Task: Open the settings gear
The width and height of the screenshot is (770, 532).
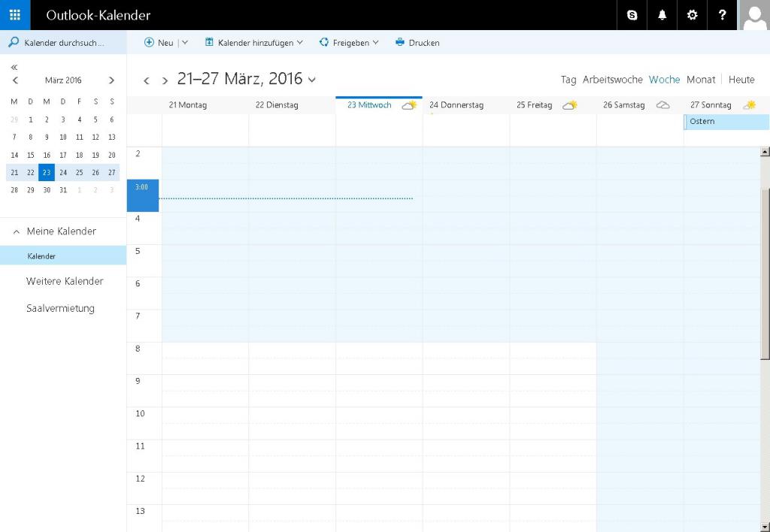Action: pyautogui.click(x=692, y=15)
